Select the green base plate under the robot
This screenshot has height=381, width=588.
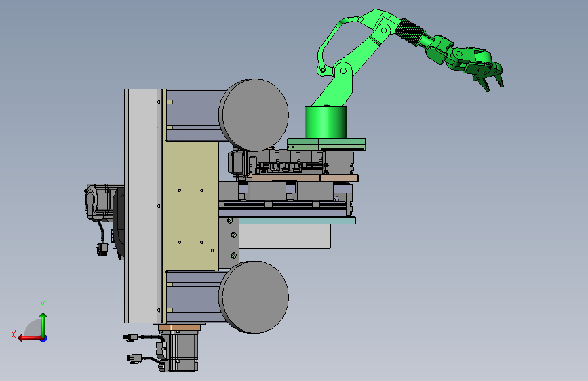[x=326, y=144]
